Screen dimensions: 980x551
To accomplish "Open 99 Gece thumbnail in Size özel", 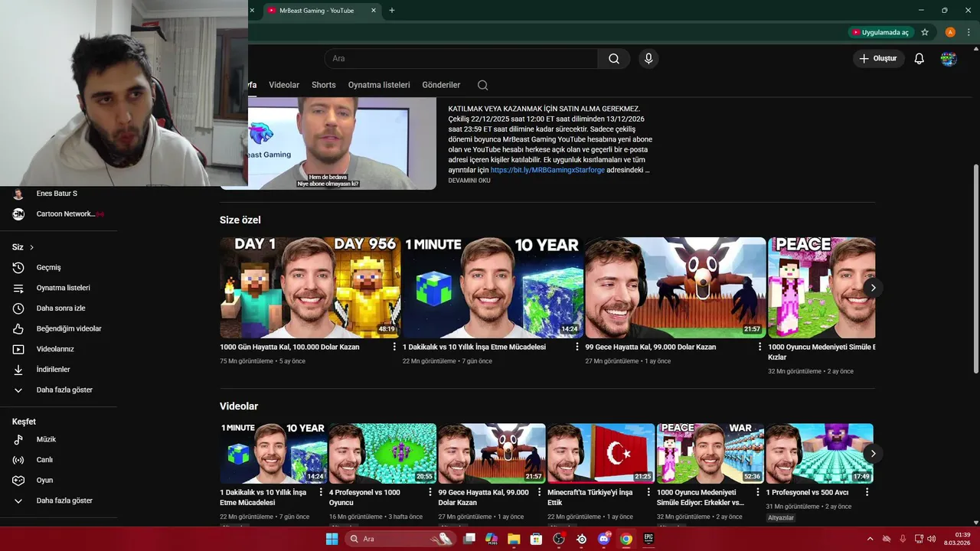I will (675, 288).
